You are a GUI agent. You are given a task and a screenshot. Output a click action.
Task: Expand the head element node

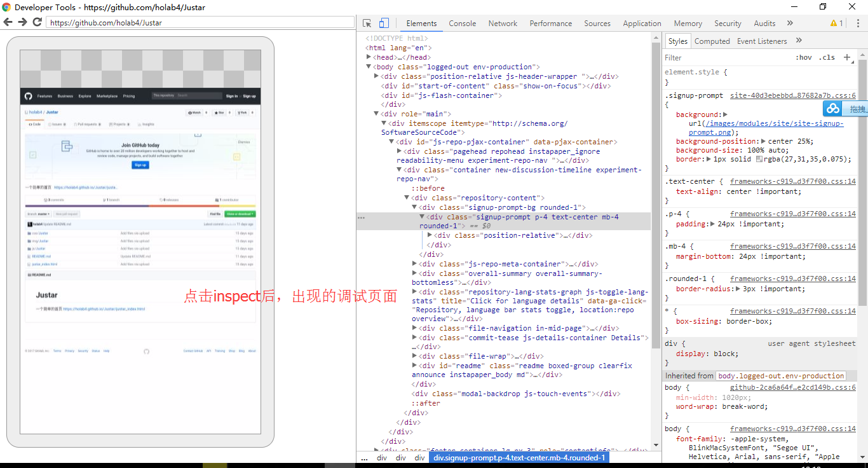pos(370,57)
